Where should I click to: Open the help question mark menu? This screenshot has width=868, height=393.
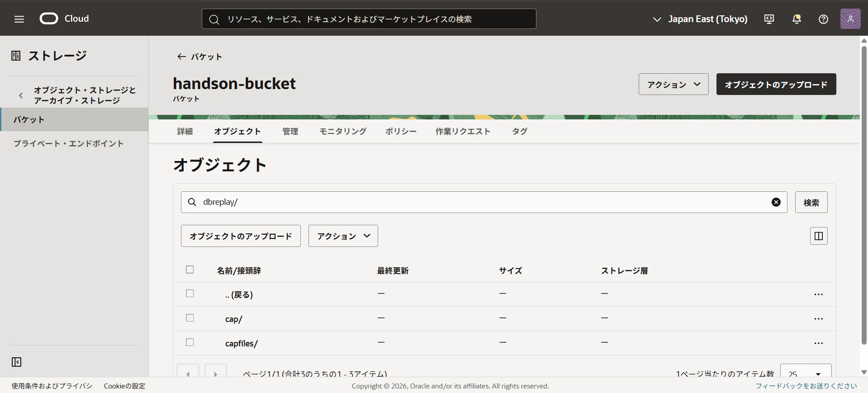(x=823, y=19)
